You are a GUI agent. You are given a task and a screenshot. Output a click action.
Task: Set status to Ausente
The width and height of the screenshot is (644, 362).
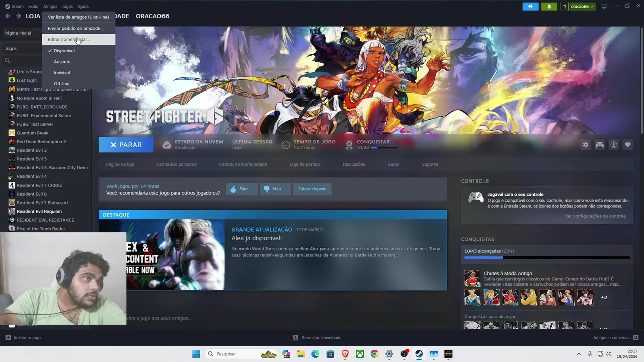coord(78,62)
